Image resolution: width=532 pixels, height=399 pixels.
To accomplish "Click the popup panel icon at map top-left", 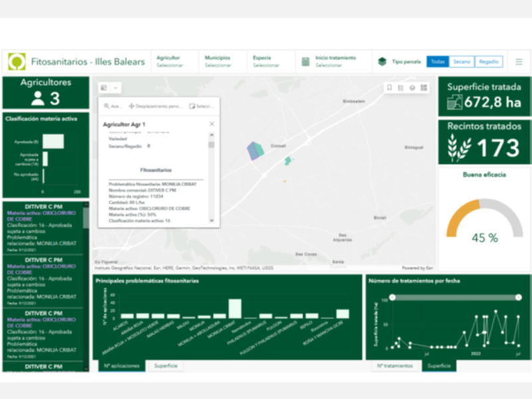I will click(104, 88).
